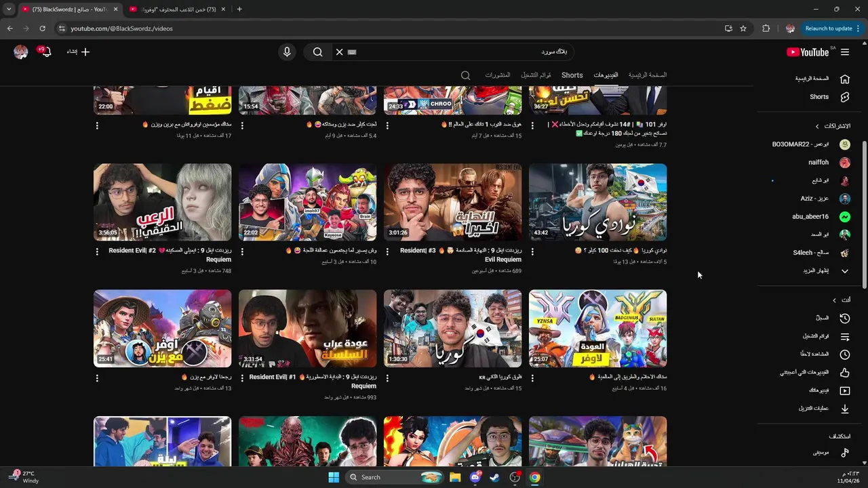Click the search magnifier button

point(317,52)
